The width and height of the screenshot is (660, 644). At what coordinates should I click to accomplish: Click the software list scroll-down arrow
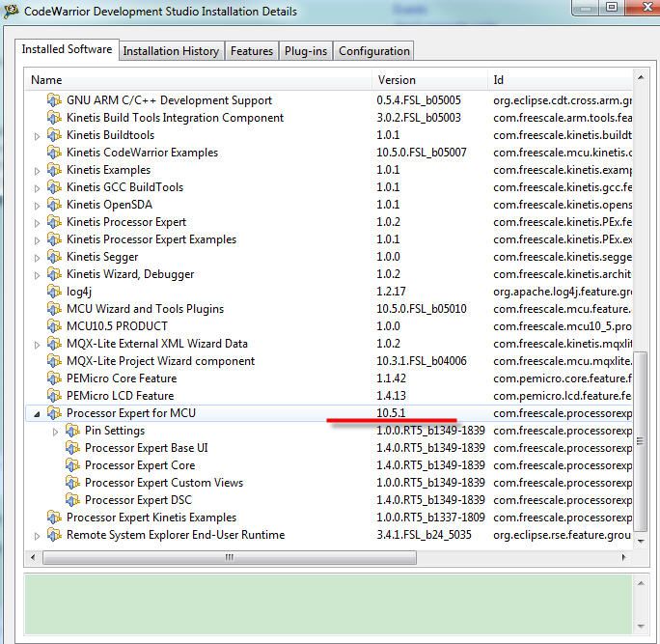[x=640, y=542]
